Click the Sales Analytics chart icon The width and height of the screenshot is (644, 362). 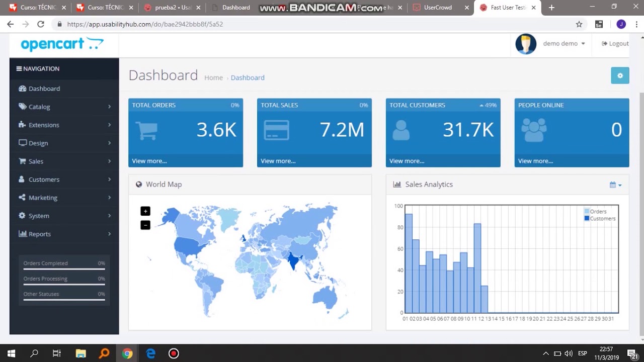pyautogui.click(x=397, y=185)
